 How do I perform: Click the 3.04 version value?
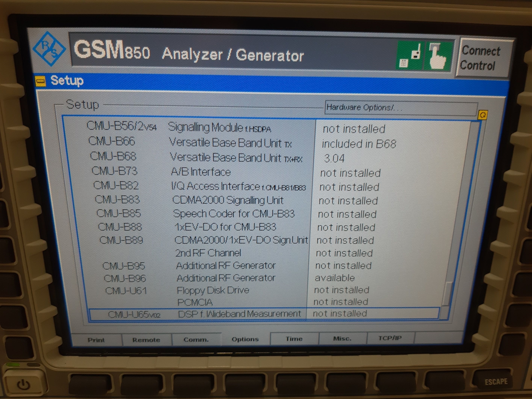[334, 158]
